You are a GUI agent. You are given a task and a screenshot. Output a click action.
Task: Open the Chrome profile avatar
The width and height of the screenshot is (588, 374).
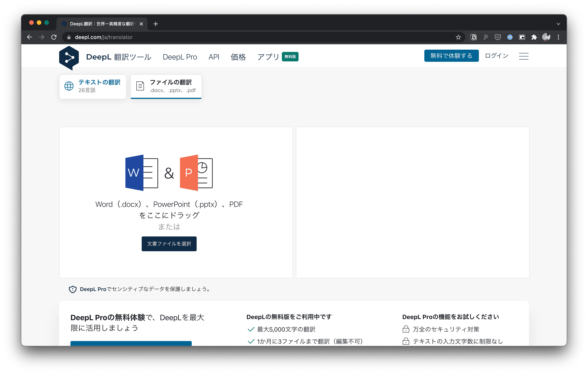coord(546,37)
